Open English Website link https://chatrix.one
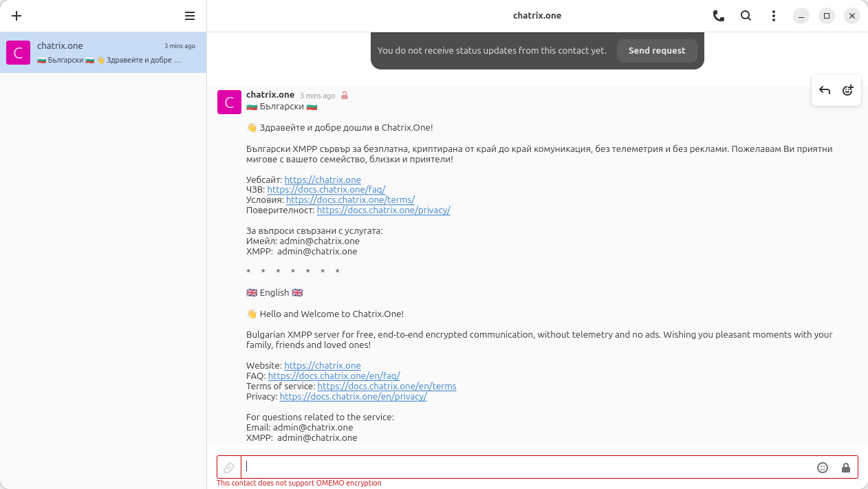This screenshot has width=868, height=489. click(x=323, y=365)
